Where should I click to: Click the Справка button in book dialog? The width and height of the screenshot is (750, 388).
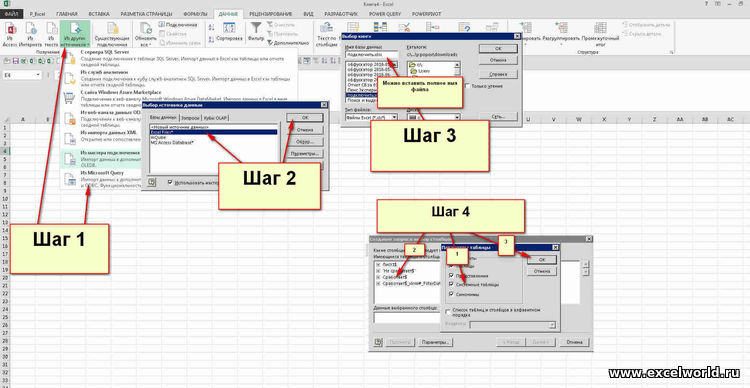pyautogui.click(x=498, y=75)
